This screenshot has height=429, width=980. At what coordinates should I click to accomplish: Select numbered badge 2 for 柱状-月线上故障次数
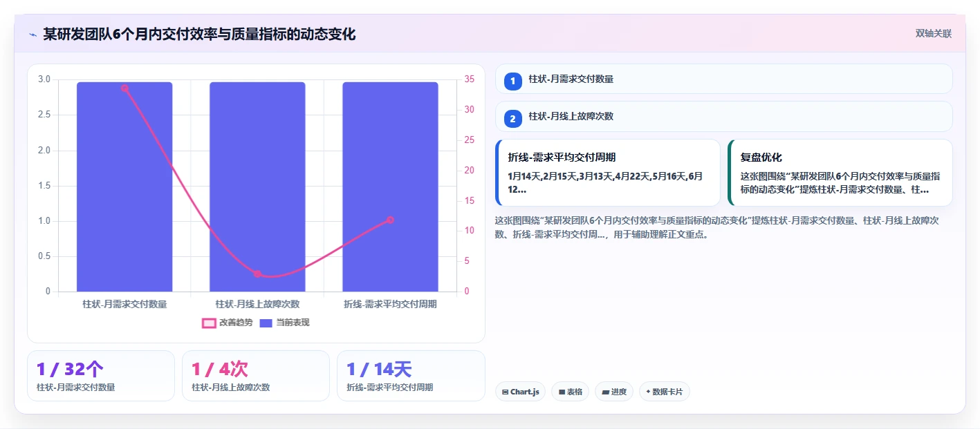point(512,119)
